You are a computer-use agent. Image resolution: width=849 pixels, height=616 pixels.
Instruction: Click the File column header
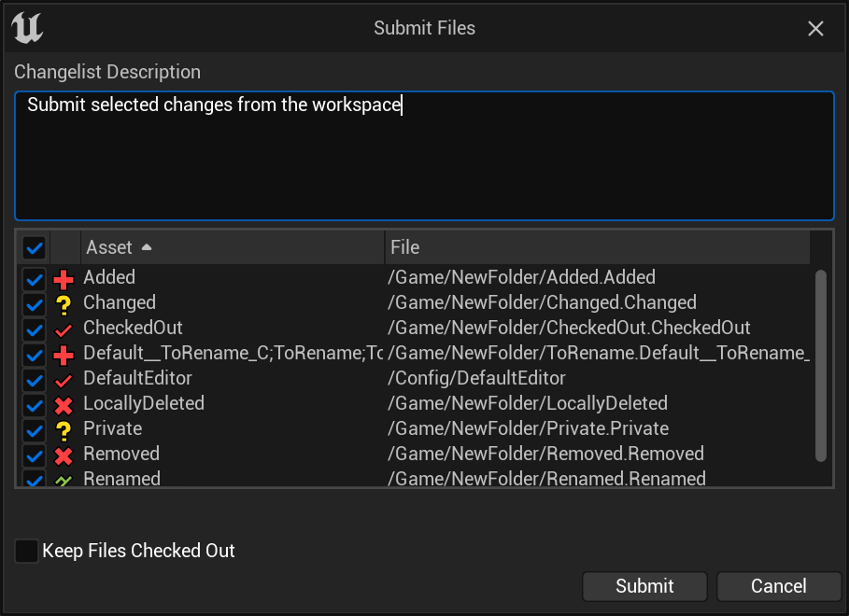click(597, 247)
